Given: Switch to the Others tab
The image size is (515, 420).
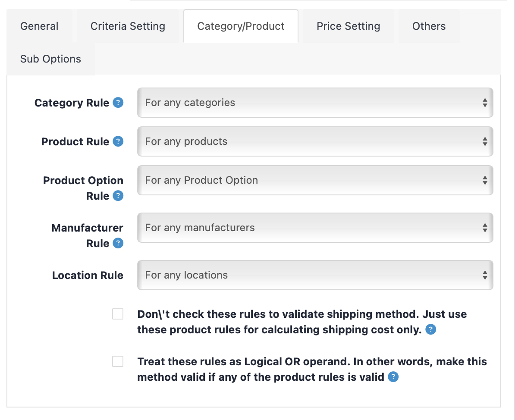Looking at the screenshot, I should pyautogui.click(x=429, y=26).
